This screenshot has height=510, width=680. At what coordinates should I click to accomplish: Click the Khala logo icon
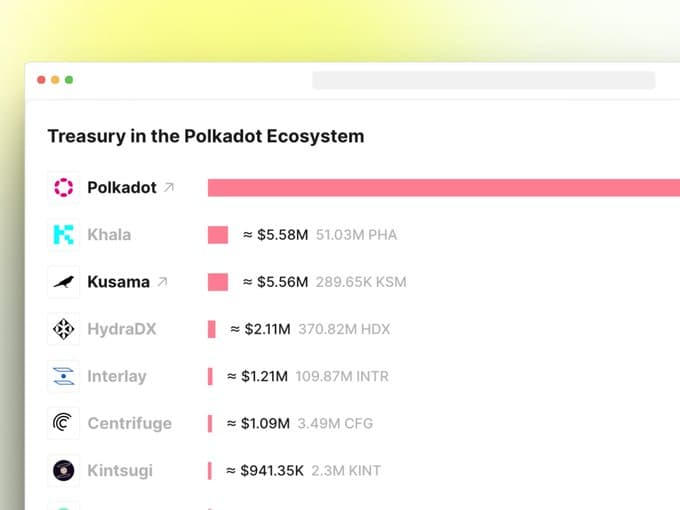tap(64, 235)
